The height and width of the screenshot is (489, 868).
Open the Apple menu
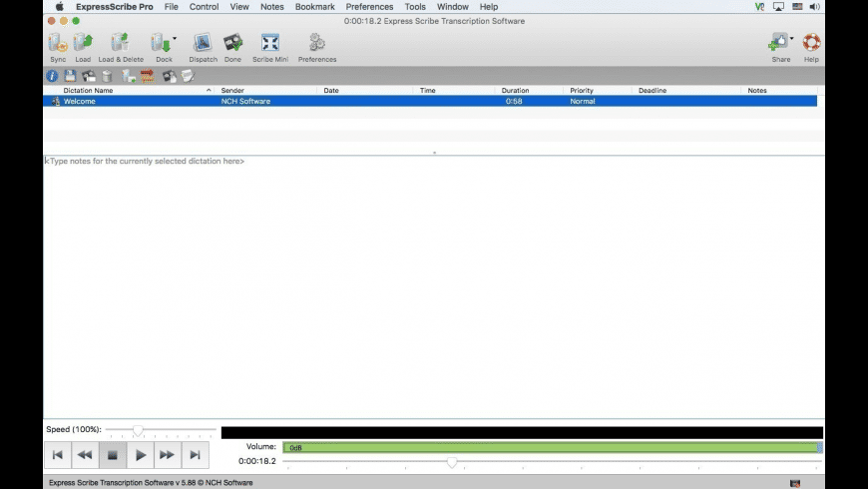click(59, 7)
